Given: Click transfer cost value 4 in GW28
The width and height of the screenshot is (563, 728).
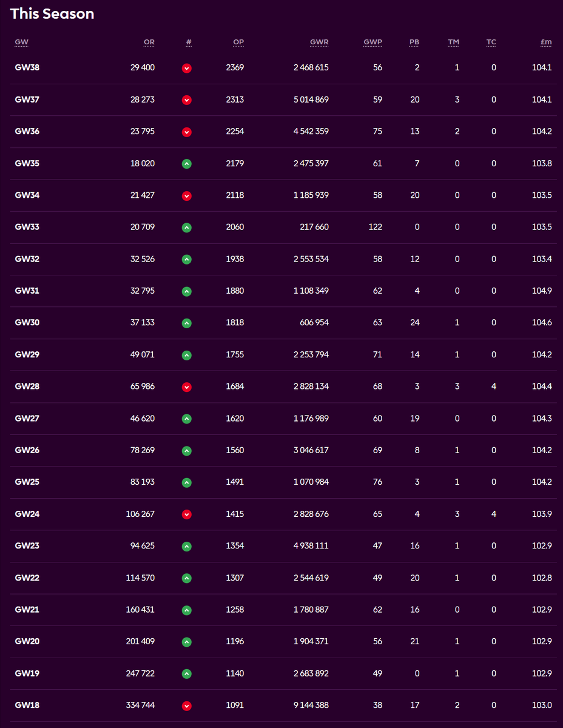Looking at the screenshot, I should coord(494,386).
